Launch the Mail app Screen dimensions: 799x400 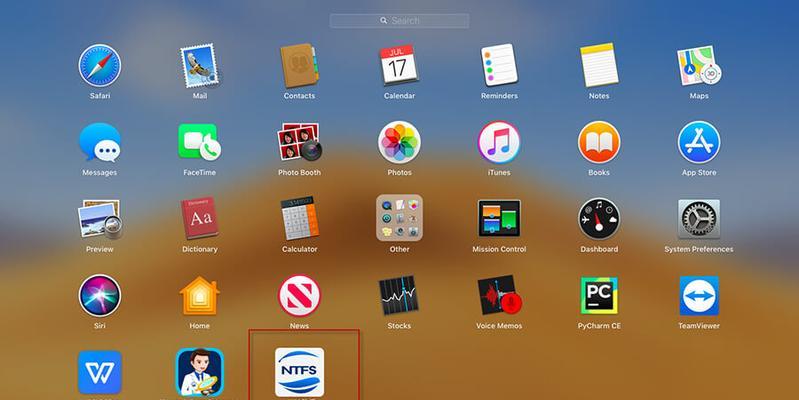tap(199, 66)
